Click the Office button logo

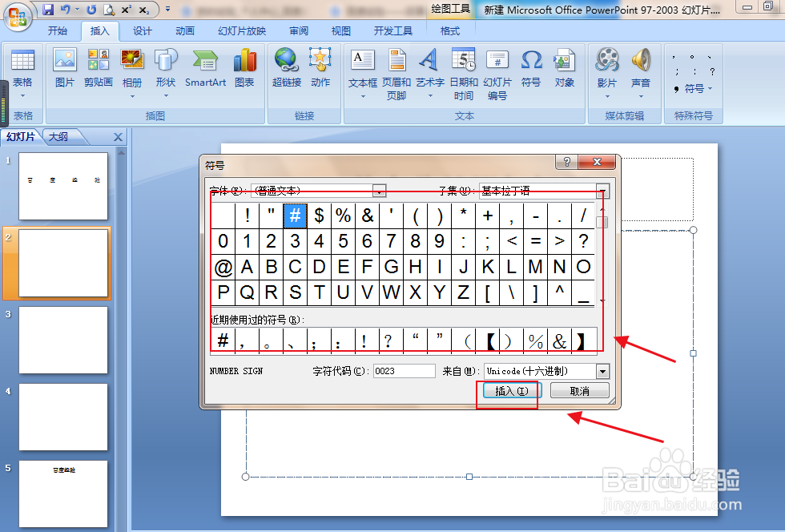pyautogui.click(x=18, y=17)
